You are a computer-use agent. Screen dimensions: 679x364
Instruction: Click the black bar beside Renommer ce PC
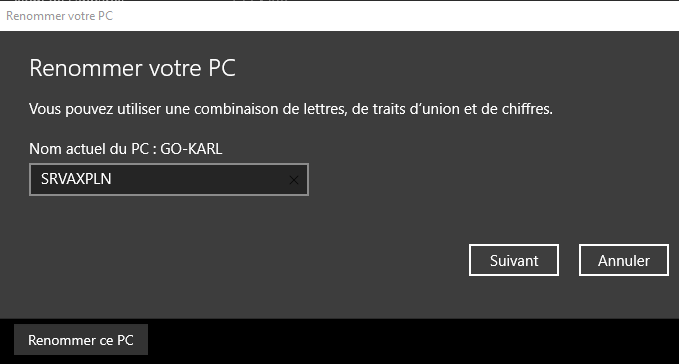pyautogui.click(x=411, y=341)
